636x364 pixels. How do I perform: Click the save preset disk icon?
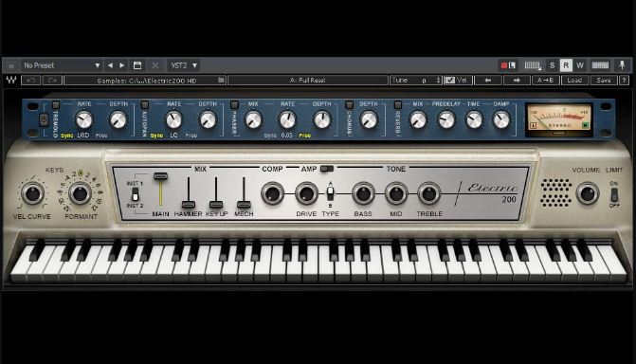[x=137, y=65]
